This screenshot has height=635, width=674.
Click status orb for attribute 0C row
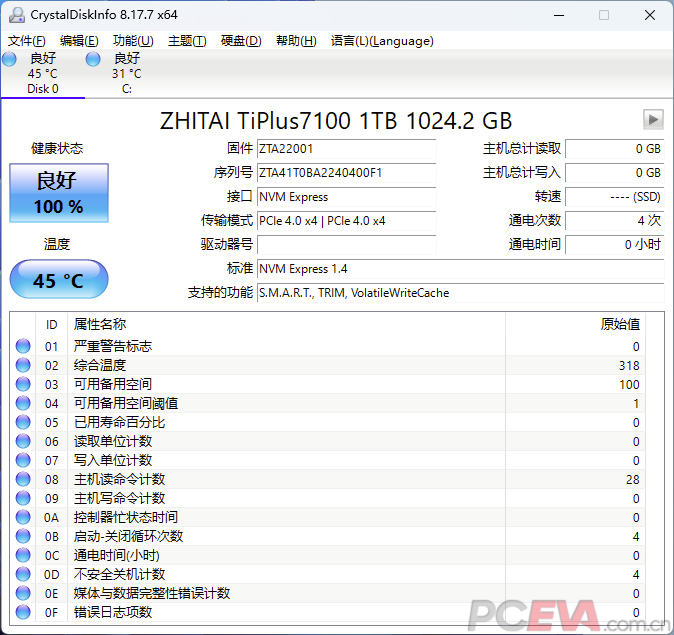click(23, 555)
